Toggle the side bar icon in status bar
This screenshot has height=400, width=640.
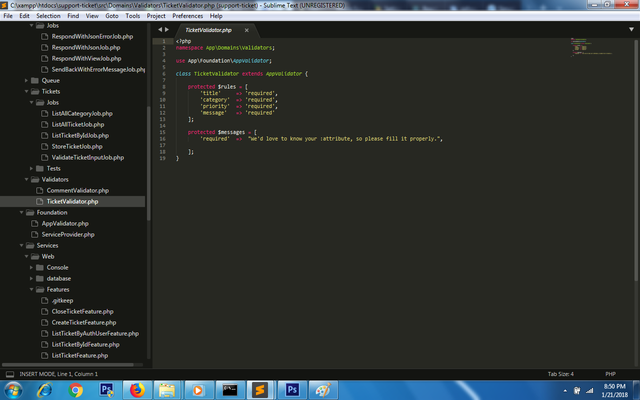[10, 374]
